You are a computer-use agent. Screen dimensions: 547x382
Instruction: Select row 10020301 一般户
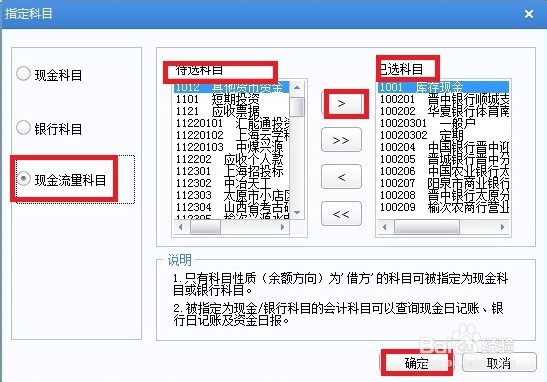tap(443, 123)
